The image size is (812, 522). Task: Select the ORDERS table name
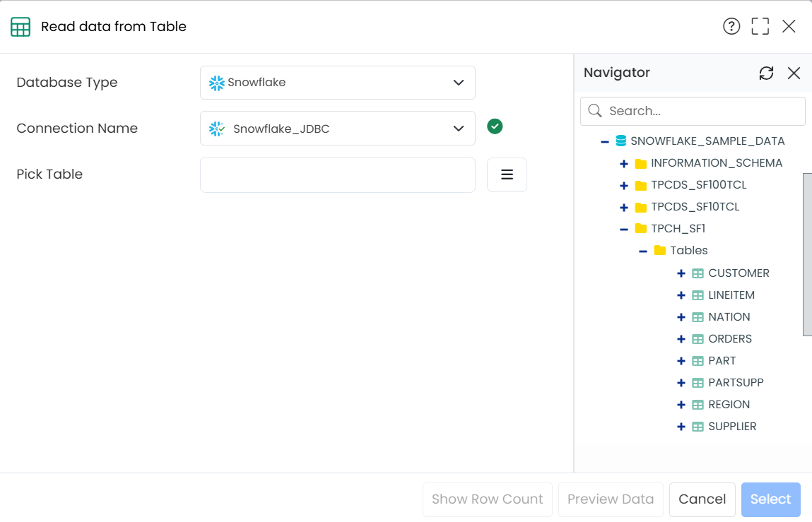pyautogui.click(x=729, y=338)
